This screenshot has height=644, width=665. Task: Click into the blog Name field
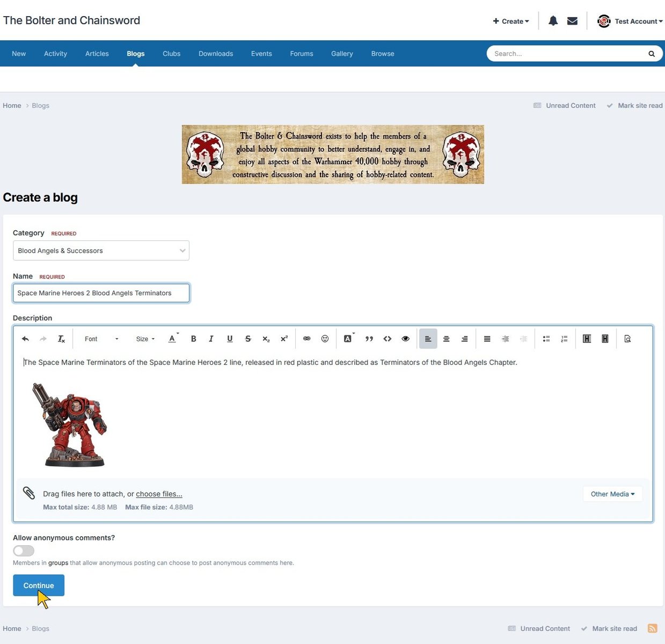coord(101,293)
